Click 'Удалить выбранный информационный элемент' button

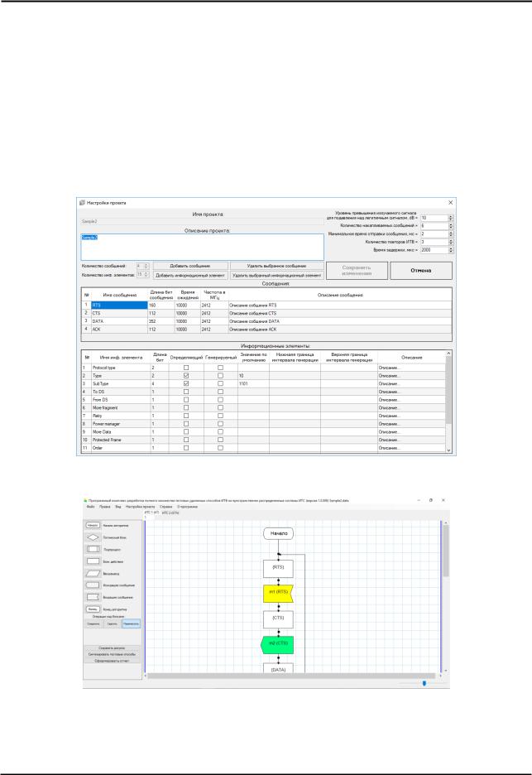[276, 275]
